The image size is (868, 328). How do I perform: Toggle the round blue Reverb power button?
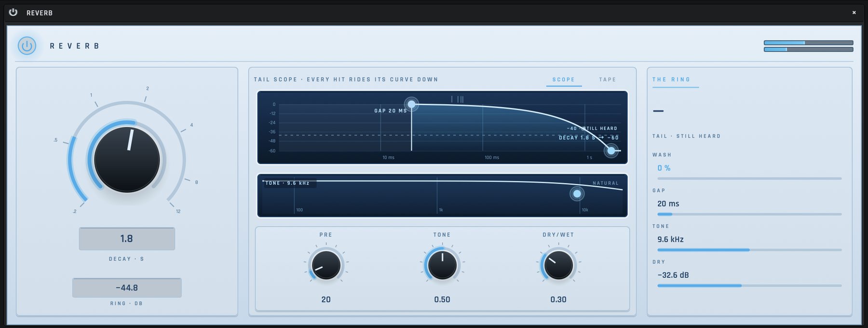[x=27, y=46]
